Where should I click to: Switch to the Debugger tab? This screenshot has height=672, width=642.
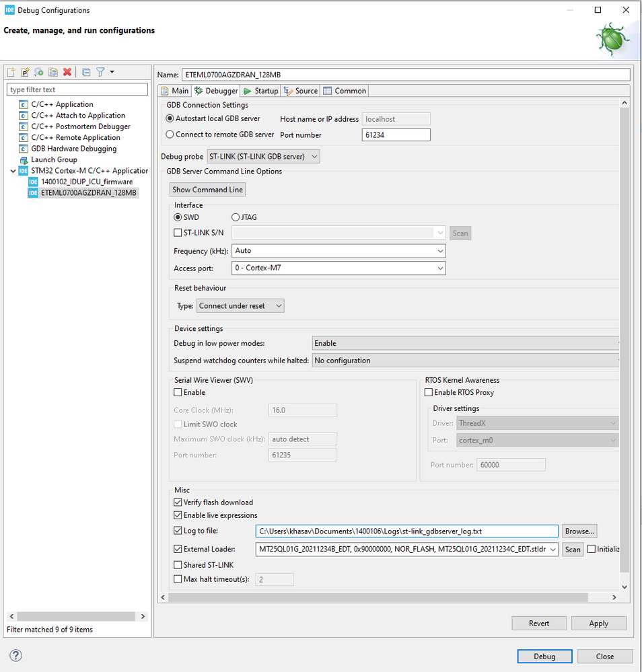216,91
